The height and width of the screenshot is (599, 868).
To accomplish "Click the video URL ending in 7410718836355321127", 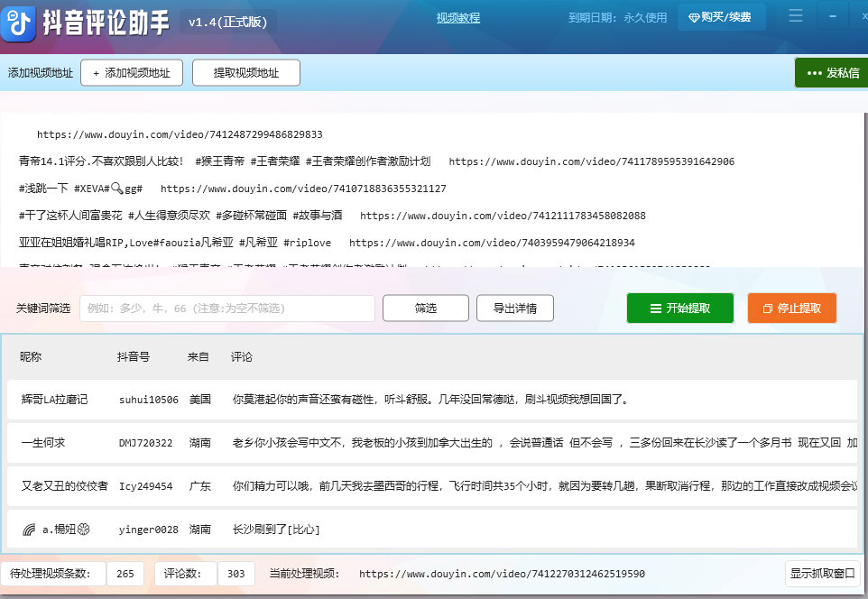I will 303,189.
